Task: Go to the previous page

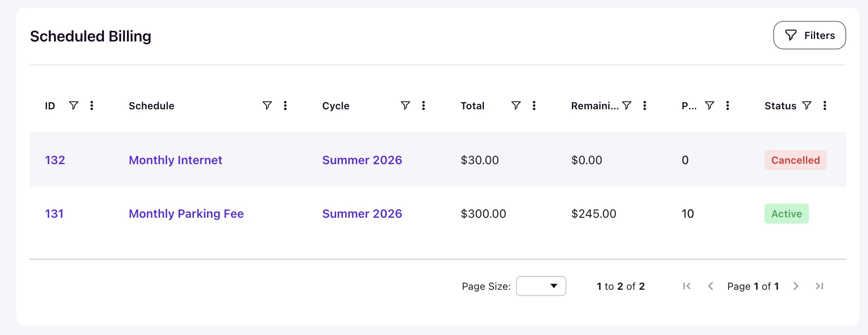Action: 710,286
